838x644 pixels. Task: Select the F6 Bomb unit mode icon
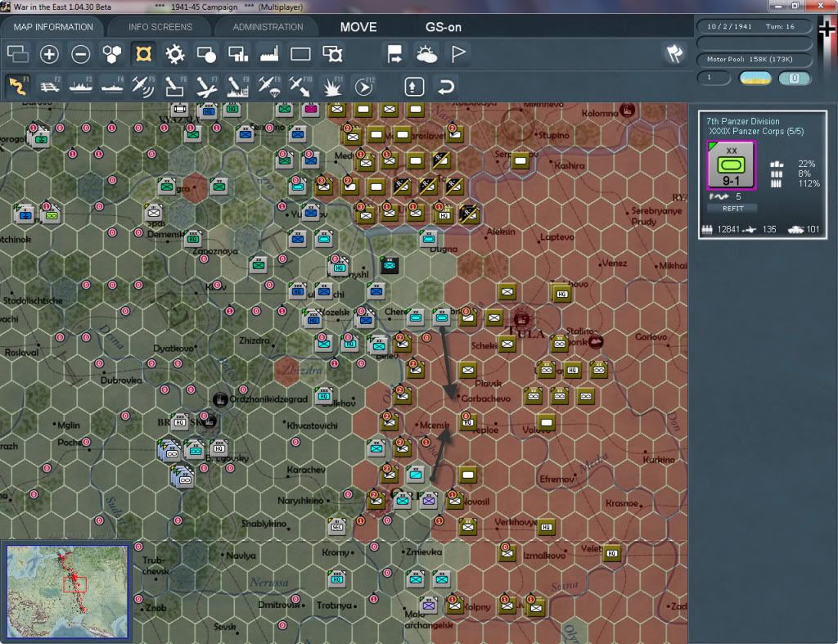pyautogui.click(x=175, y=86)
